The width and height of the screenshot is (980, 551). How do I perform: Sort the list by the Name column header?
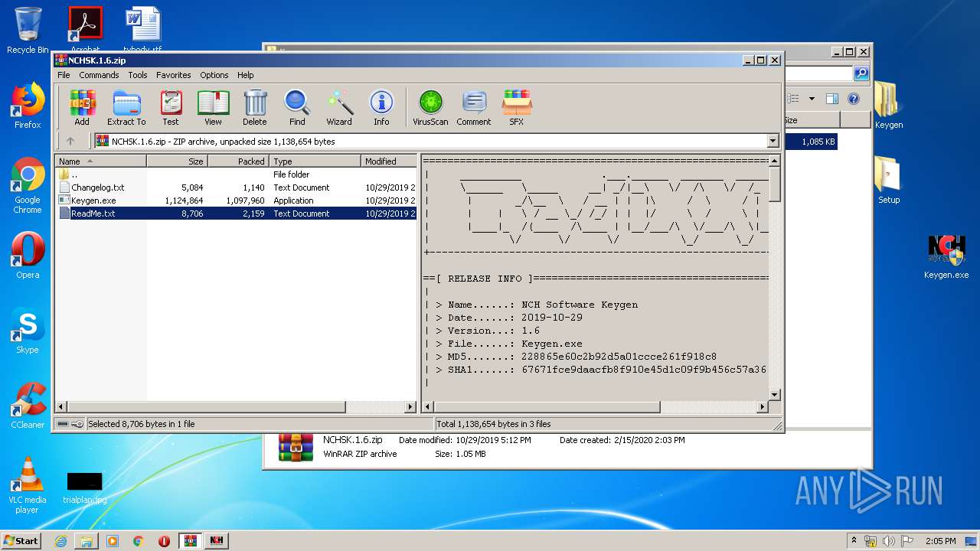(100, 161)
